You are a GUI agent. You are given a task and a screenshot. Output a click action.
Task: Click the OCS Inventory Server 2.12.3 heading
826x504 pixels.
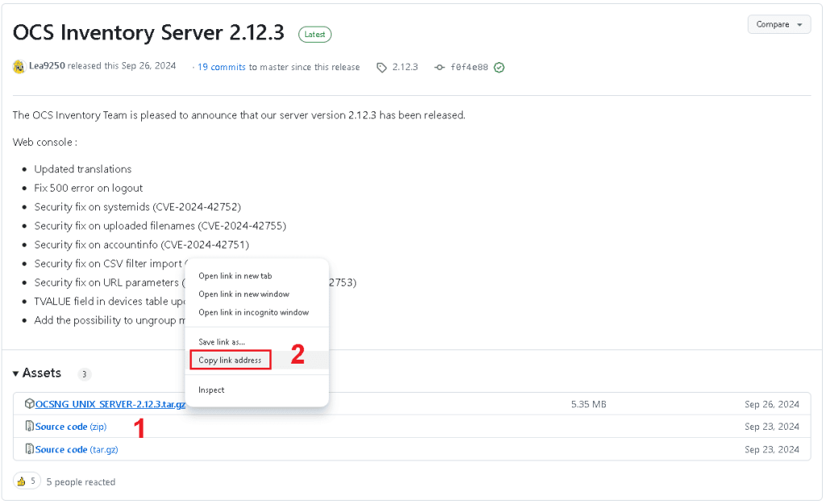point(148,32)
